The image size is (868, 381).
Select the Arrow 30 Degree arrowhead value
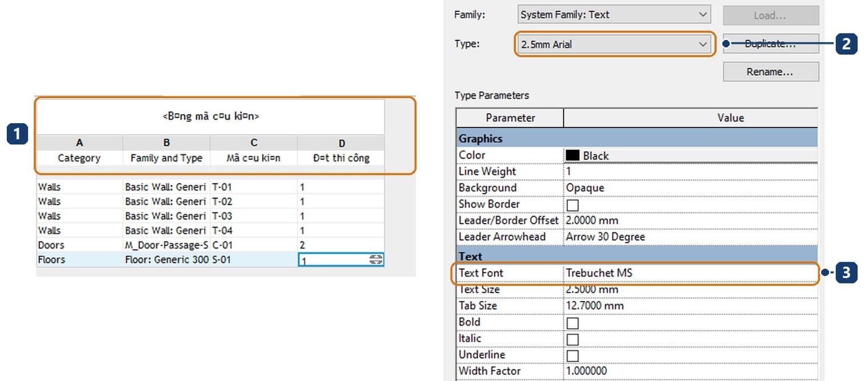click(x=690, y=237)
